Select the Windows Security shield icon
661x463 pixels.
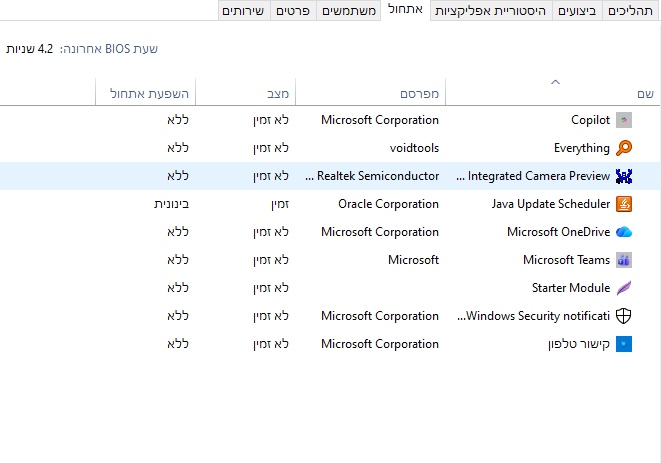coord(624,316)
